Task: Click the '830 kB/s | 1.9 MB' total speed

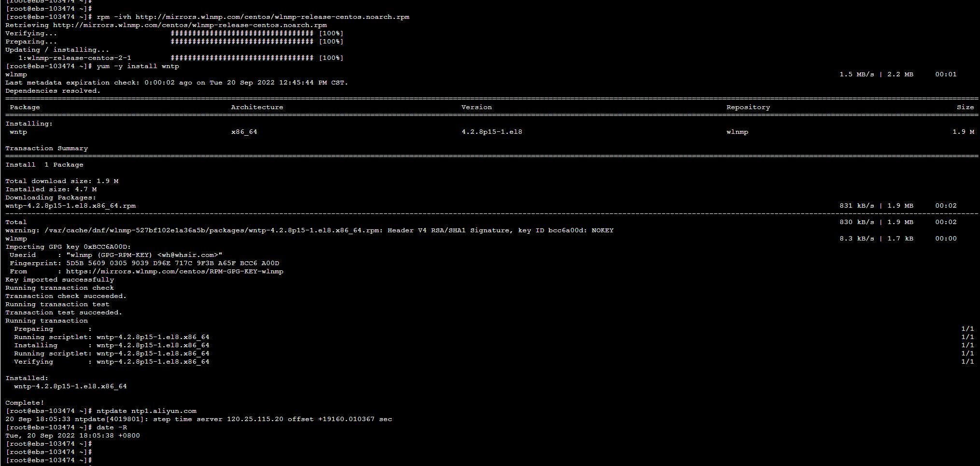Action: [876, 222]
